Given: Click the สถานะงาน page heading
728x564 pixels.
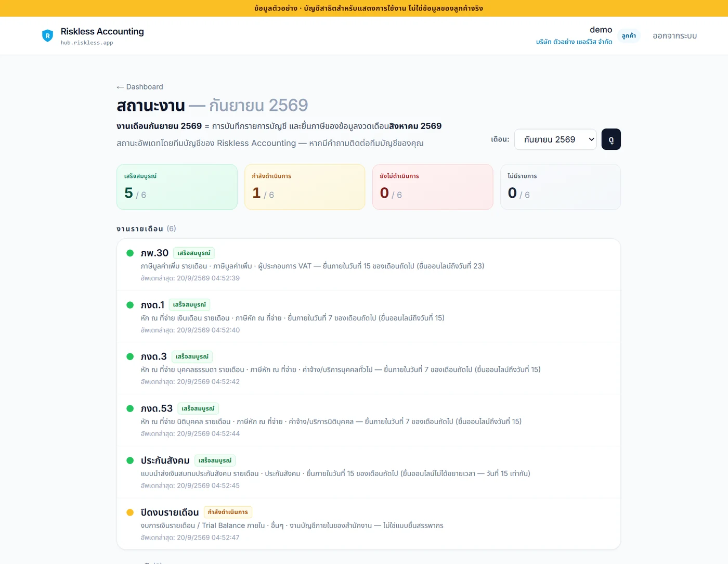Looking at the screenshot, I should point(151,106).
